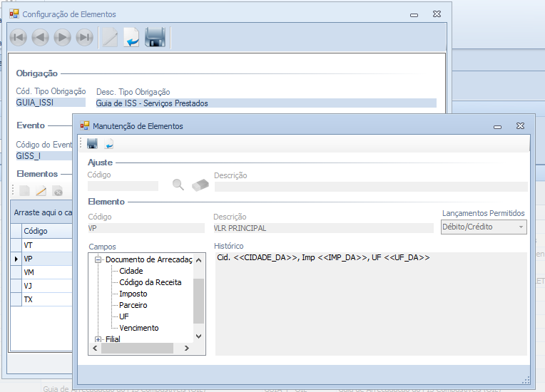Image resolution: width=545 pixels, height=392 pixels.
Task: Click Campos horizontal scrollbar thumb
Action: pyautogui.click(x=137, y=349)
